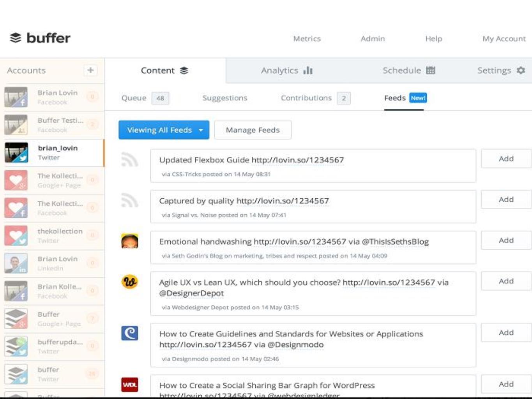The height and width of the screenshot is (399, 532).
Task: Open the Suggestions sub-tab
Action: (225, 98)
